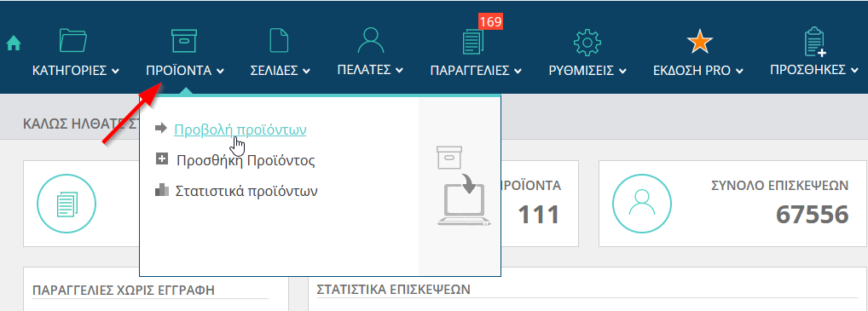Open the ΕΚΔΟΣΗ PRO menu
Viewport: 868px width, 311px height.
tap(698, 71)
